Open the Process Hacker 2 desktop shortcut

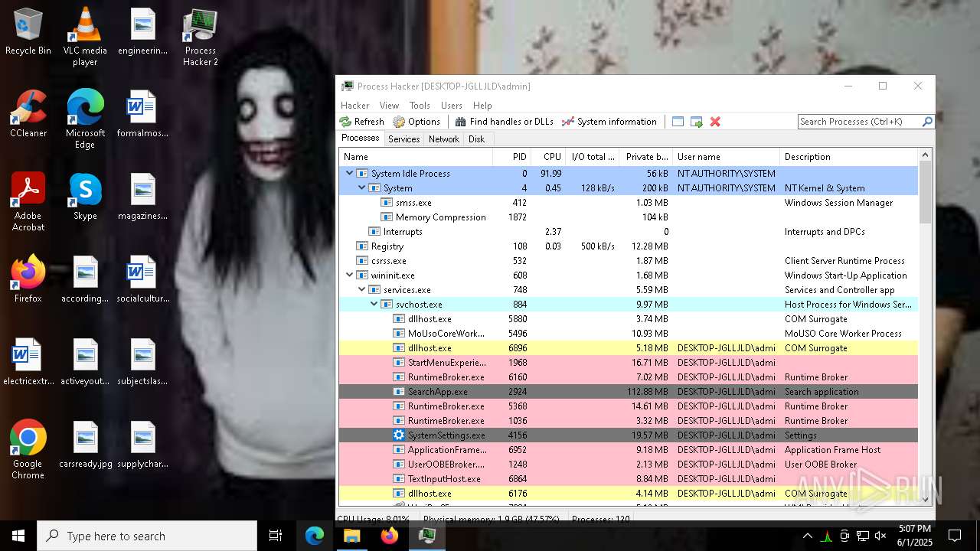pyautogui.click(x=201, y=37)
